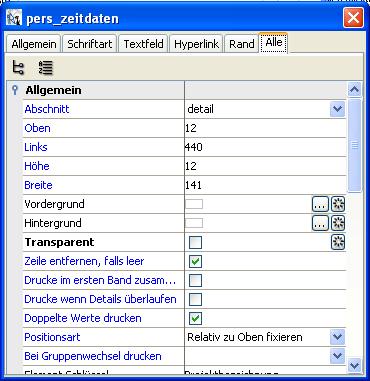Viewport: 370px width, 381px height.
Task: Open Hintergrund color chooser ellipsis button
Action: 320,223
